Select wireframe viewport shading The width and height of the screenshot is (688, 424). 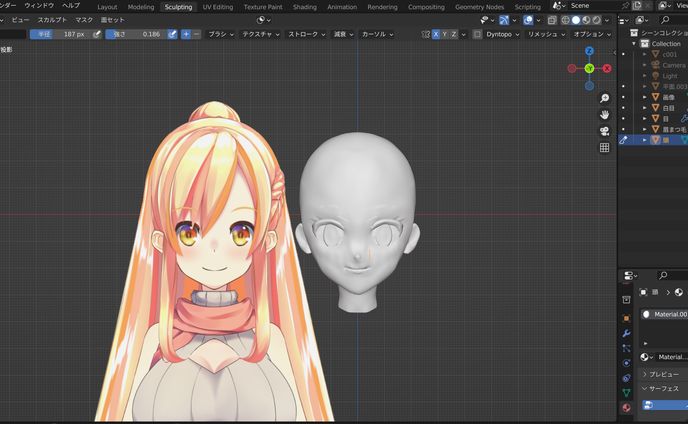coord(566,20)
